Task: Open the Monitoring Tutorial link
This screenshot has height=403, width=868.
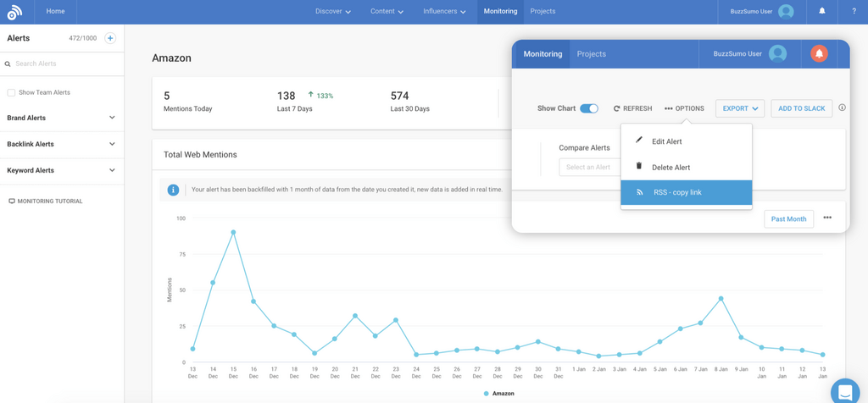Action: tap(49, 201)
